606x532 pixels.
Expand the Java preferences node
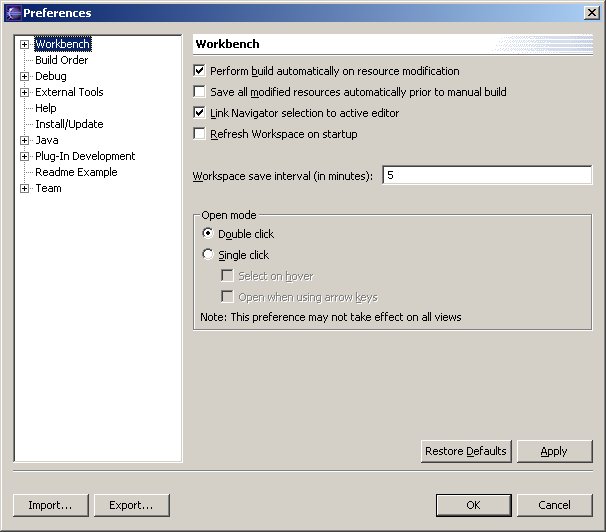[x=24, y=141]
